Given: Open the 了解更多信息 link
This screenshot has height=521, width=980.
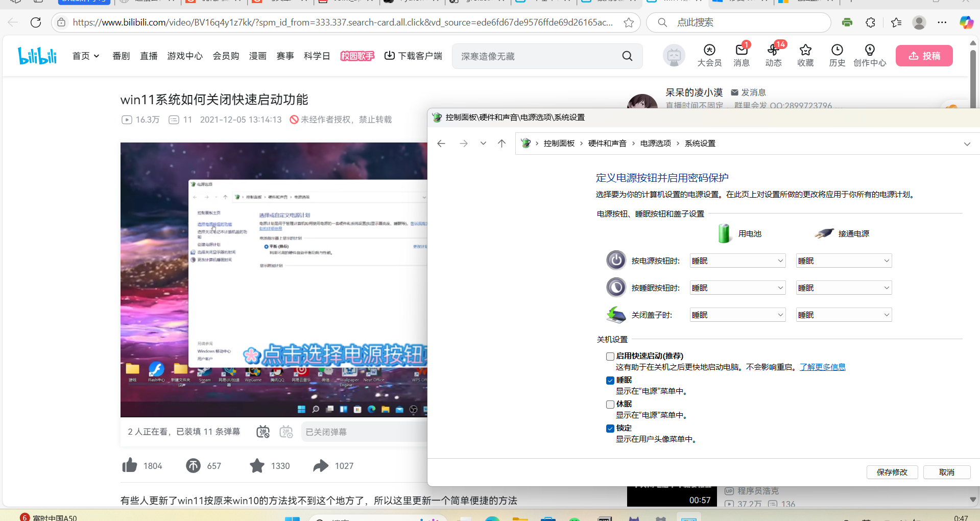Looking at the screenshot, I should [822, 367].
